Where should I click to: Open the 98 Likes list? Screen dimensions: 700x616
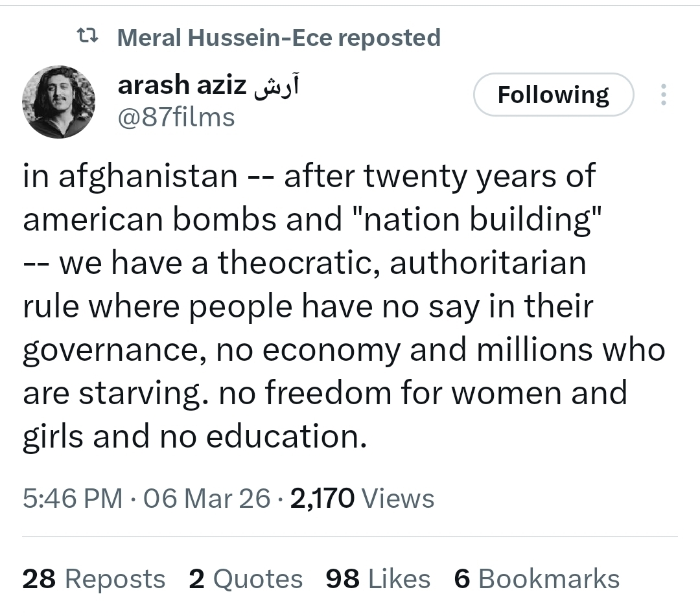click(378, 578)
